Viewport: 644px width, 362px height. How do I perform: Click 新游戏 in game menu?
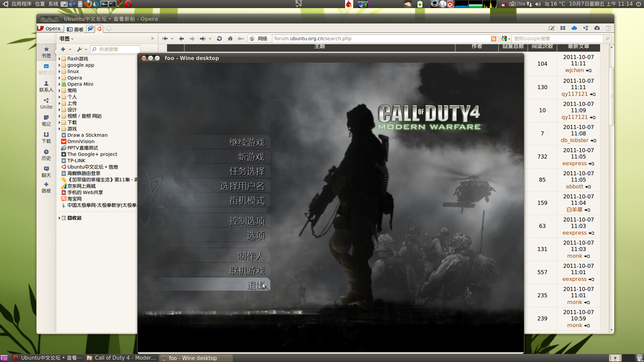(251, 157)
